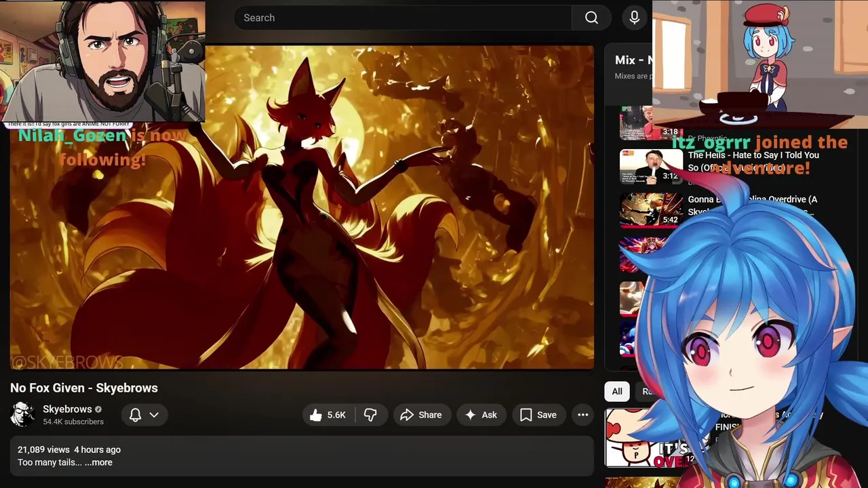Click inside the Search field

click(403, 18)
